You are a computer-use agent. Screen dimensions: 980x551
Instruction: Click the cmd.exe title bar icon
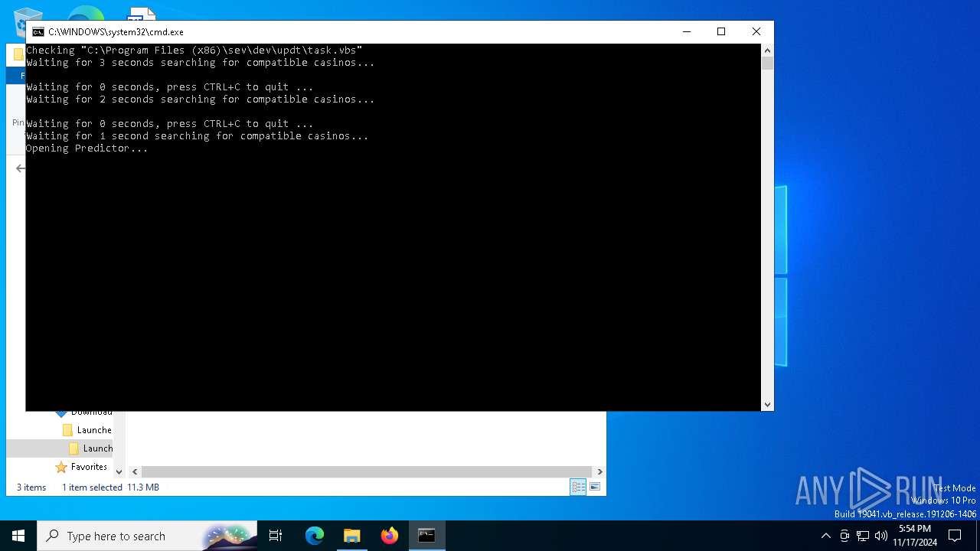point(38,32)
